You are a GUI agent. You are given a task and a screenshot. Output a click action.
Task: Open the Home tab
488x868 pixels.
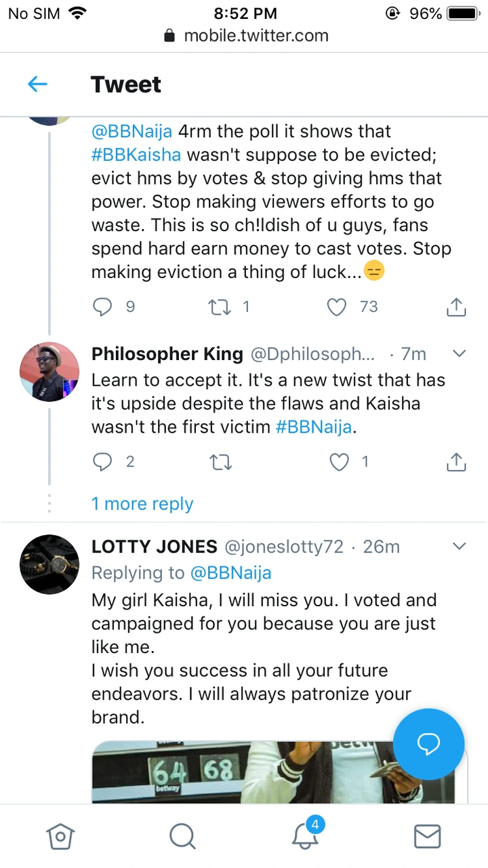pyautogui.click(x=60, y=837)
